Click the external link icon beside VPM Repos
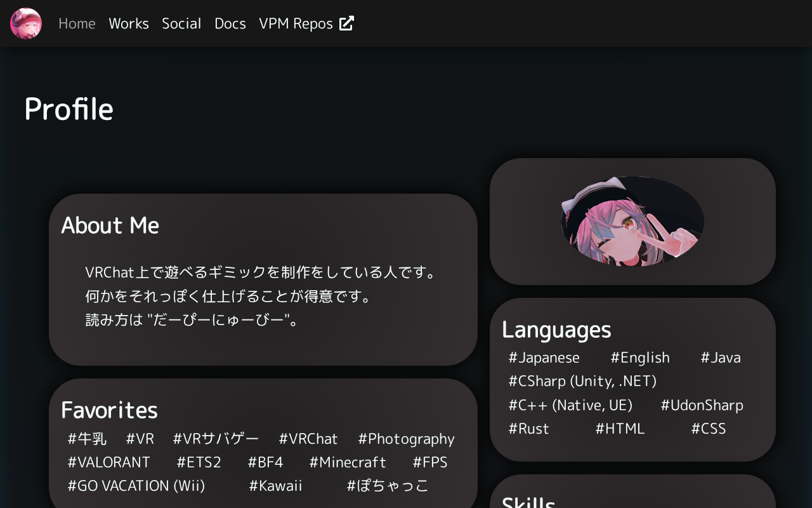 pyautogui.click(x=346, y=23)
